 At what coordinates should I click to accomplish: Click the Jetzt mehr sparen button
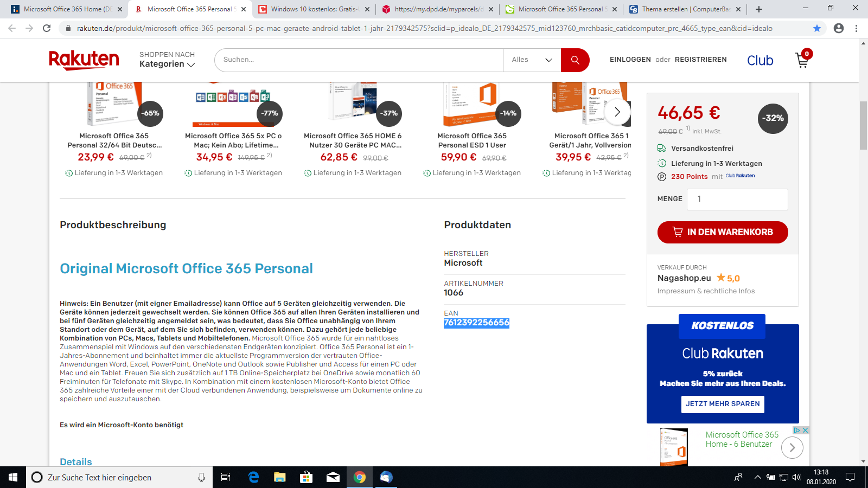click(723, 404)
